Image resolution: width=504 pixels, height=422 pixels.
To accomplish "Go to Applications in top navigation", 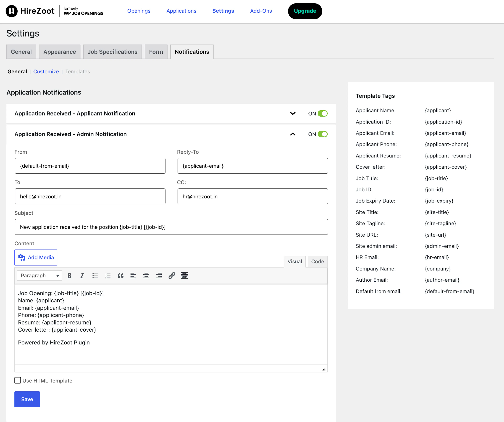I will click(x=181, y=11).
